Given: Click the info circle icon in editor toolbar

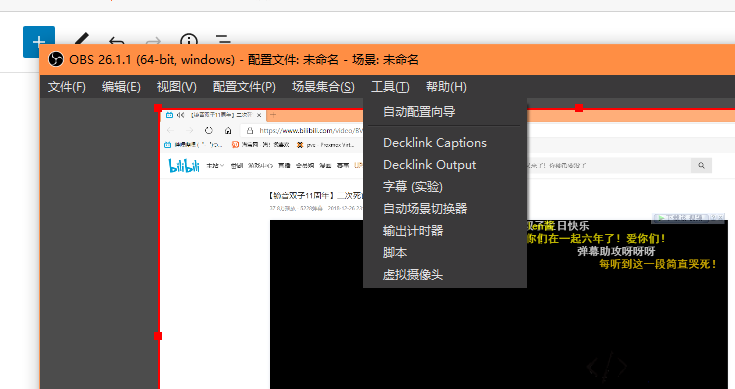Looking at the screenshot, I should point(188,40).
